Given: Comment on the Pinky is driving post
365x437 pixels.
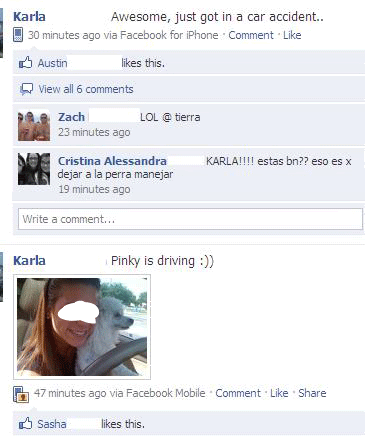Looking at the screenshot, I should click(x=238, y=393).
